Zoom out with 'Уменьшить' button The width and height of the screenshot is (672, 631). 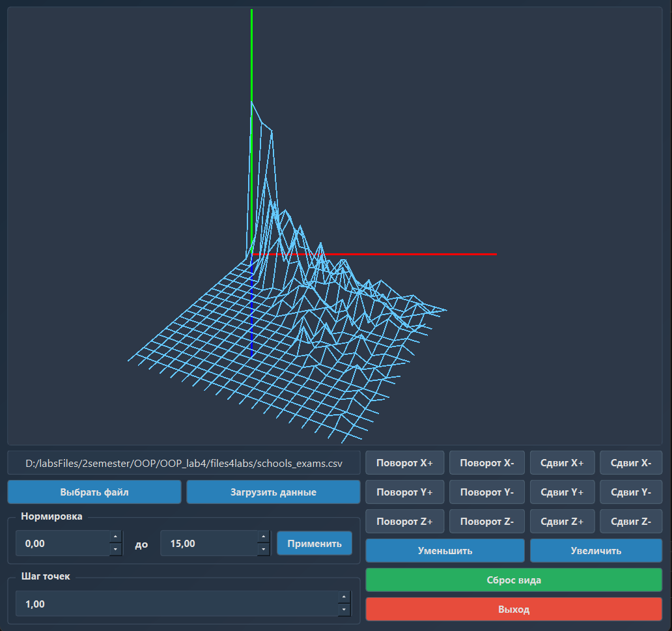(x=445, y=550)
